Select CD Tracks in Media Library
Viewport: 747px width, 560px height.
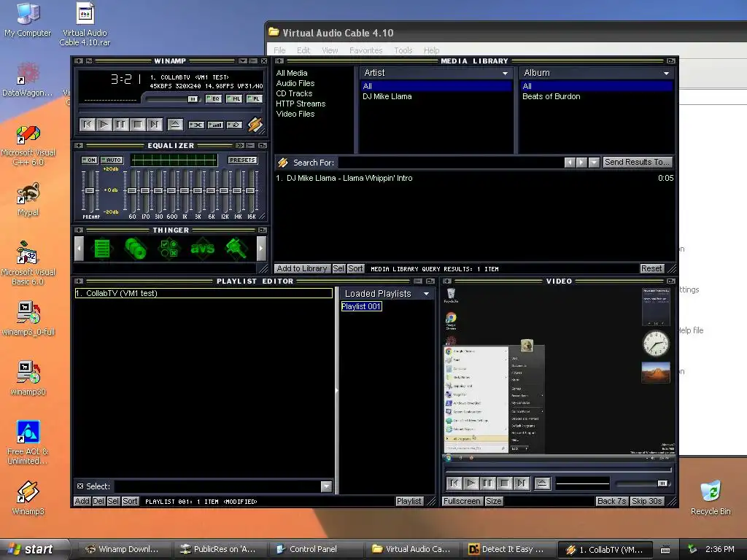(x=294, y=93)
